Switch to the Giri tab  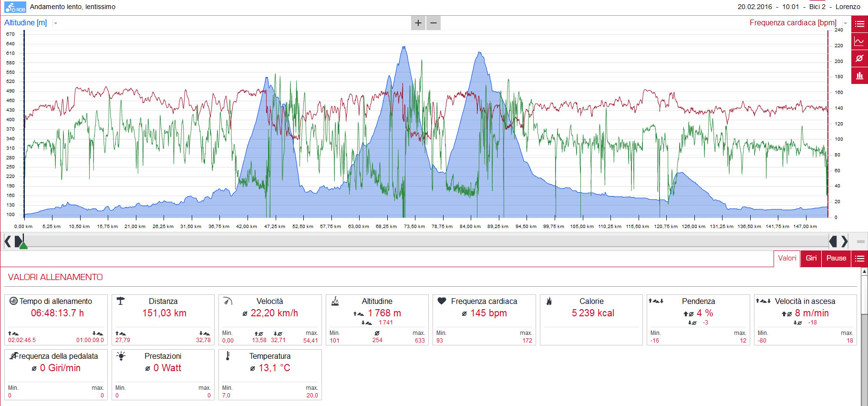811,259
